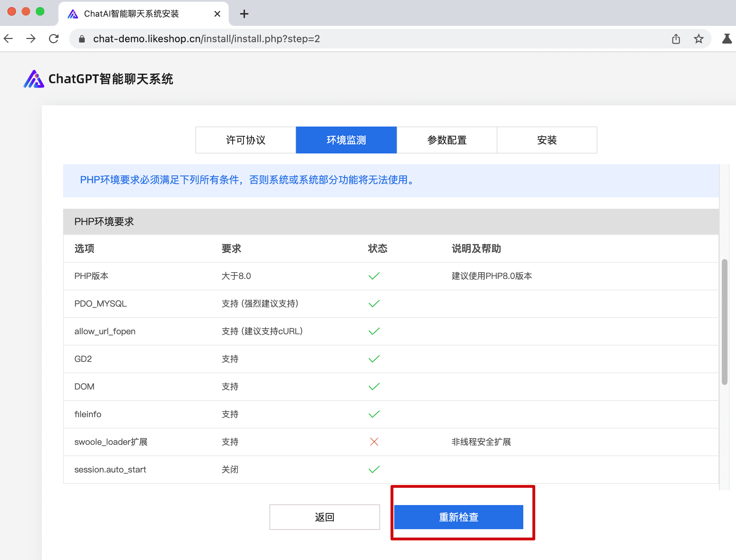Click the green check for session.auto_start row

click(x=374, y=469)
